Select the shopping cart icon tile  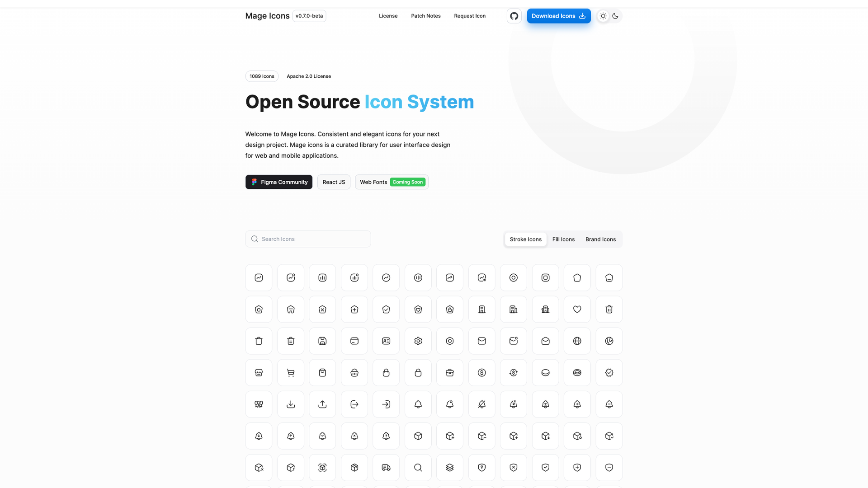(x=291, y=373)
